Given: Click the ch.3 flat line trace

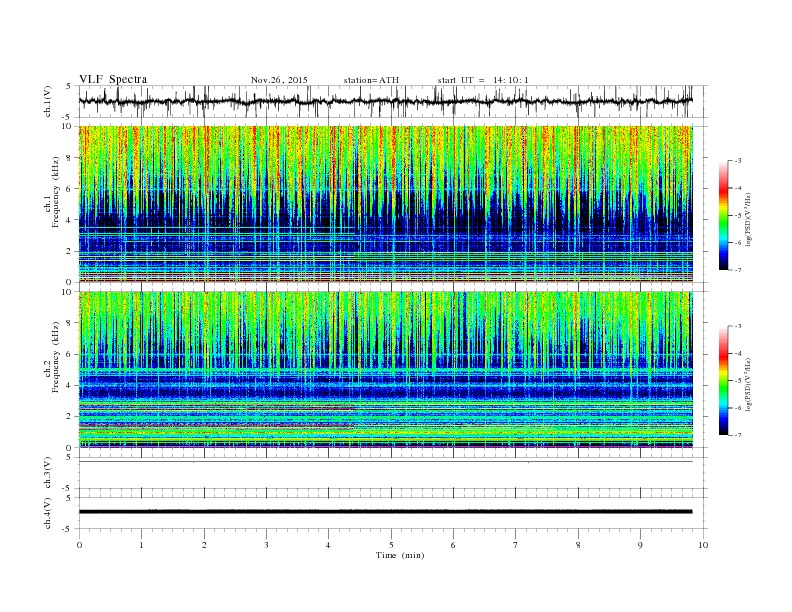Looking at the screenshot, I should (385, 462).
